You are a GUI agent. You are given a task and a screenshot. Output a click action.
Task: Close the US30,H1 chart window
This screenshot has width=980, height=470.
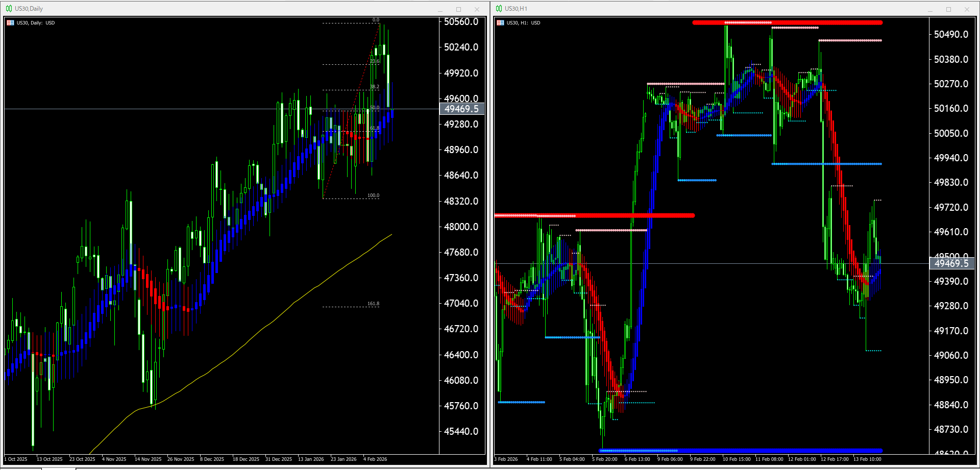coord(967,9)
